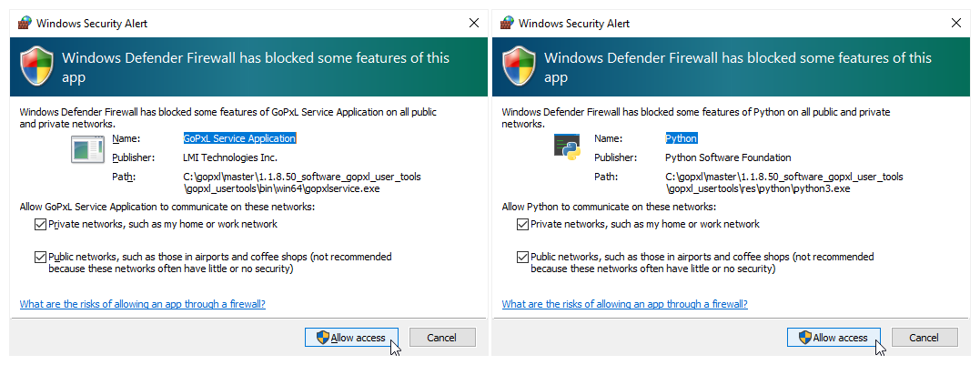Toggle Private networks checkbox for Python
The width and height of the screenshot is (980, 365).
(x=522, y=224)
